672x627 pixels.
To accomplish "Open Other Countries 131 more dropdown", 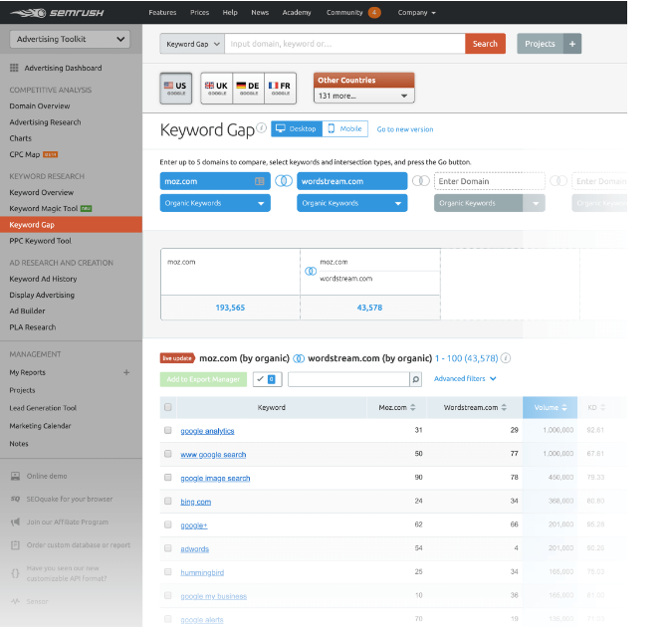I will click(x=363, y=96).
